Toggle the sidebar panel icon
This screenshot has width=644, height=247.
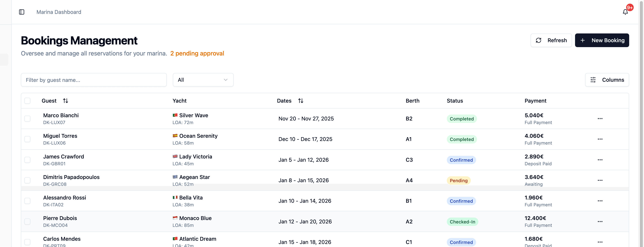click(21, 12)
